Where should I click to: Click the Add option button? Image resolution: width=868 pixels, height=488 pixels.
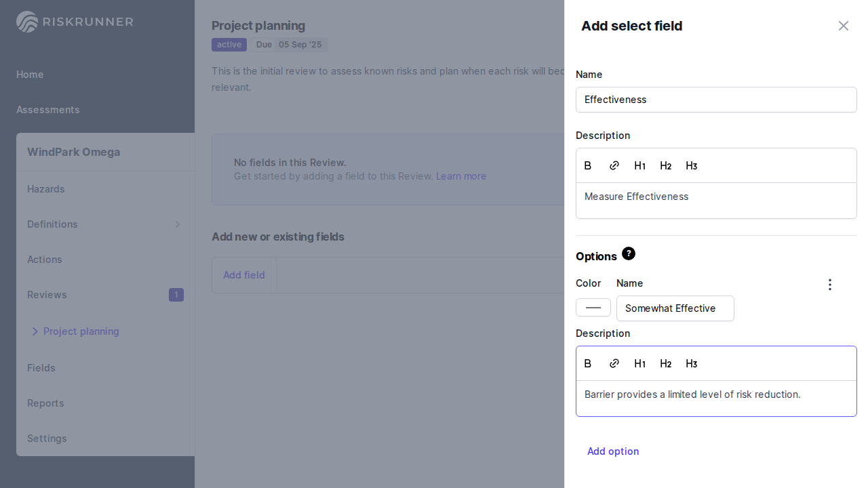coord(613,451)
